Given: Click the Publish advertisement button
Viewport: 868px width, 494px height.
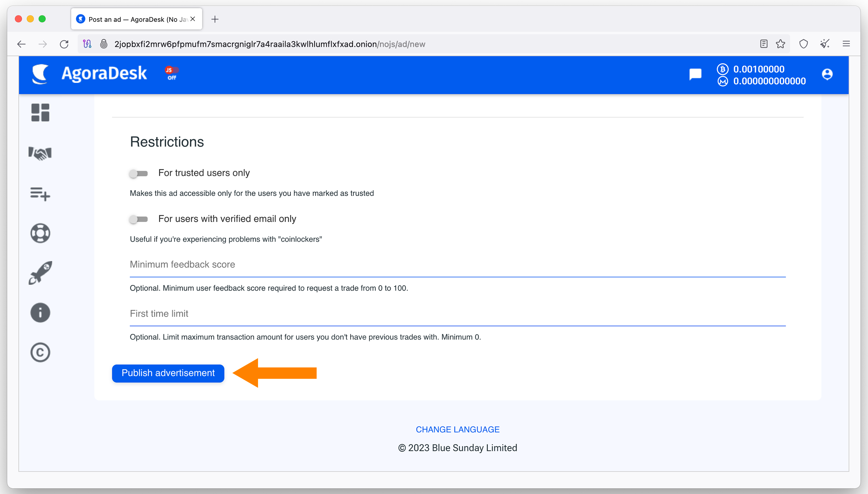Looking at the screenshot, I should click(168, 373).
